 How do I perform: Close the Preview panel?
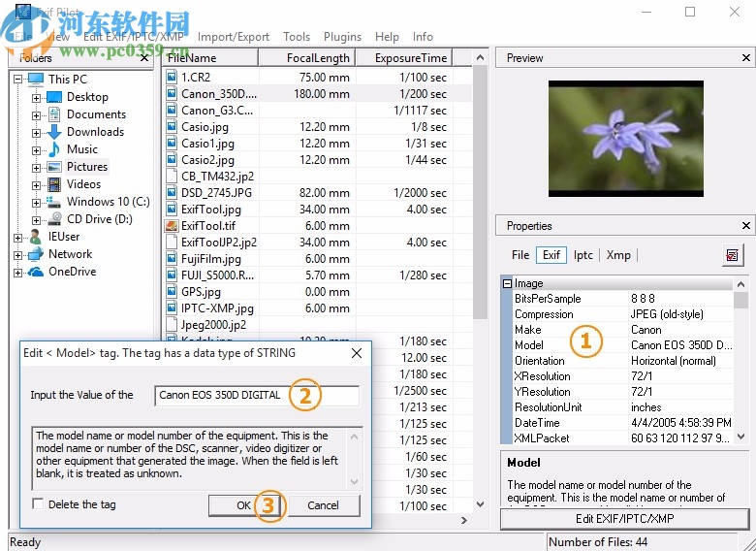tap(746, 58)
